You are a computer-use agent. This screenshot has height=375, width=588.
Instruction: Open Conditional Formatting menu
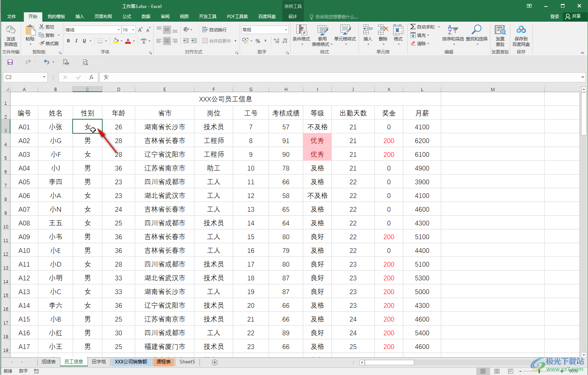coord(301,35)
